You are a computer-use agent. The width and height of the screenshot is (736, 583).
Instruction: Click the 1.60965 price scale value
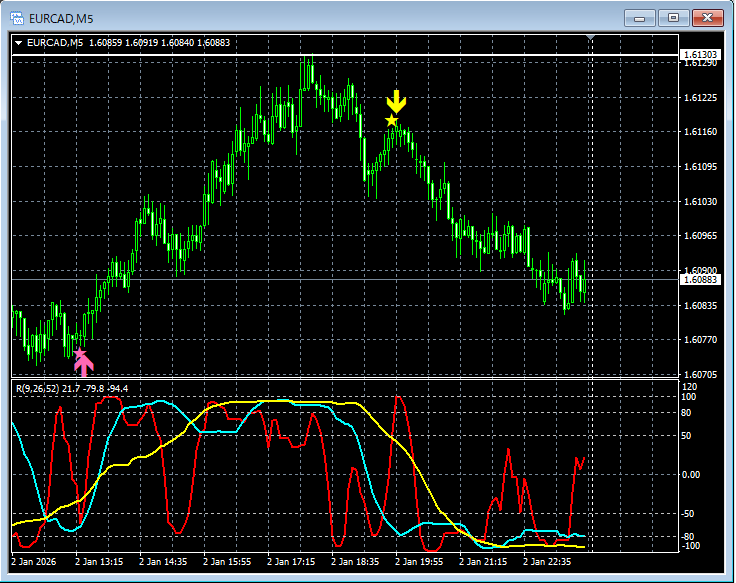point(700,236)
